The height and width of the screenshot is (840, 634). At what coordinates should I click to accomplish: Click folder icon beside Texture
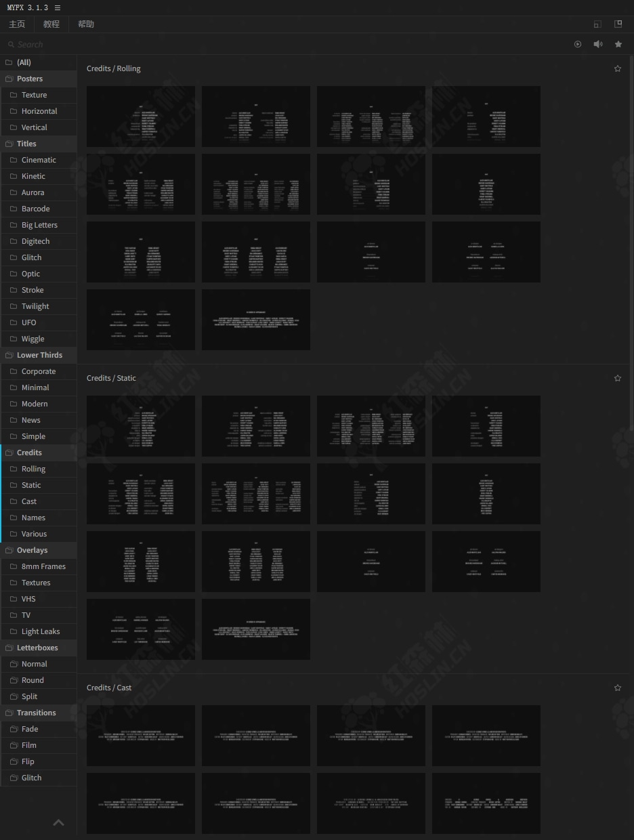click(x=14, y=95)
